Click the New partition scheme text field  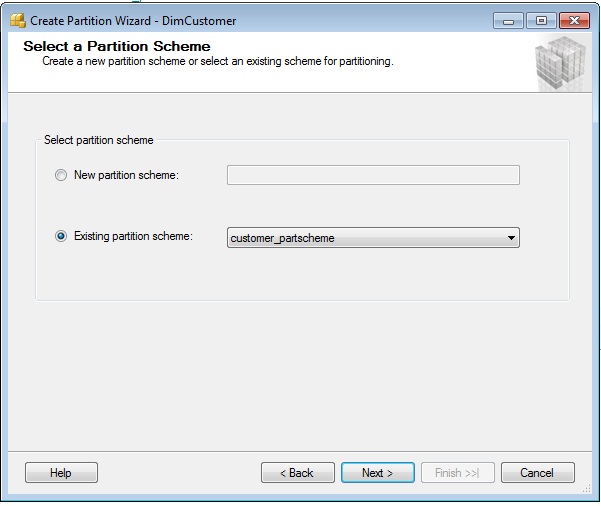pyautogui.click(x=373, y=175)
